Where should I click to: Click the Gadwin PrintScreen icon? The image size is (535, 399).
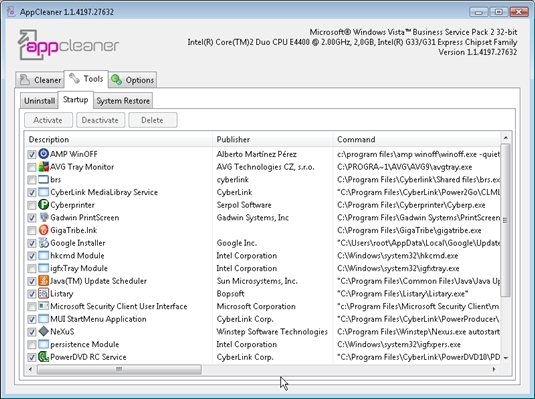point(43,217)
